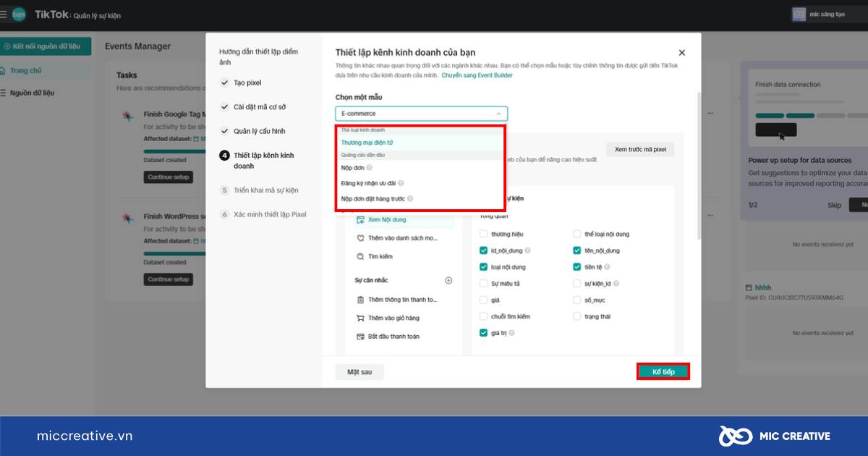Screen dimensions: 868x456
Task: Enable the thương hiệu checkbox
Action: (x=483, y=235)
